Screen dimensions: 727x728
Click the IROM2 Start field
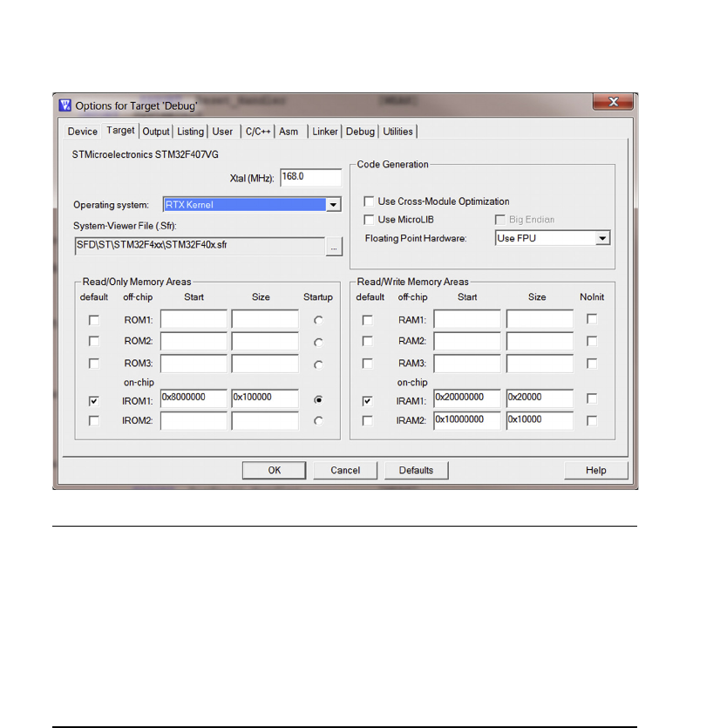point(194,420)
